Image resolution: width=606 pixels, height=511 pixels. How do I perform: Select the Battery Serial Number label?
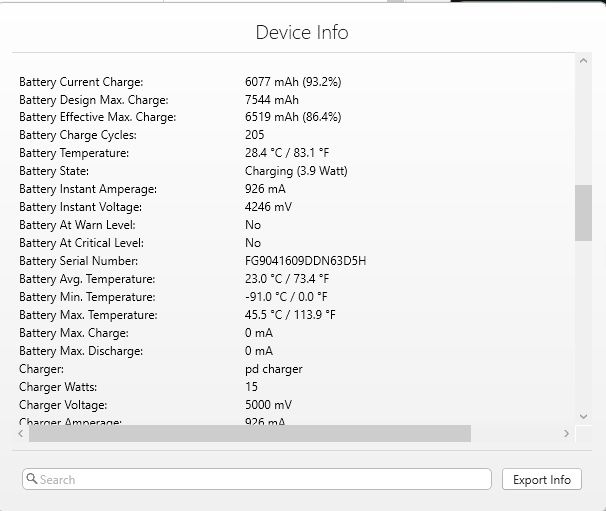pos(78,261)
